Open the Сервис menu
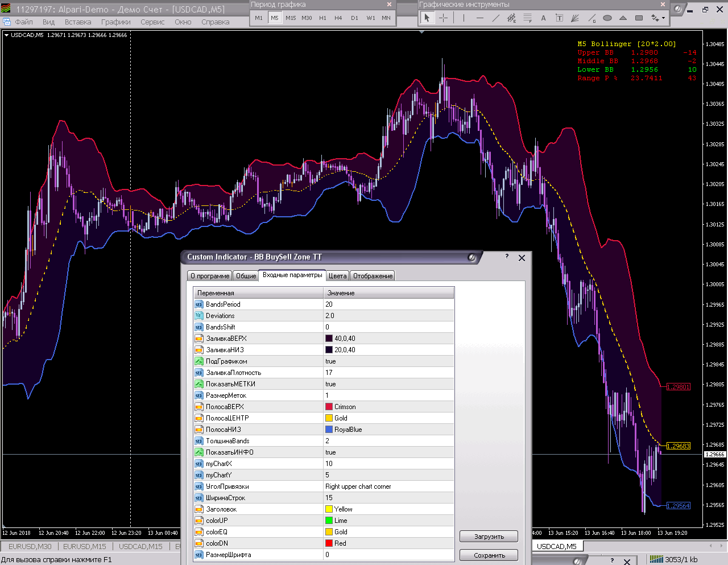The width and height of the screenshot is (728, 565). coord(152,22)
